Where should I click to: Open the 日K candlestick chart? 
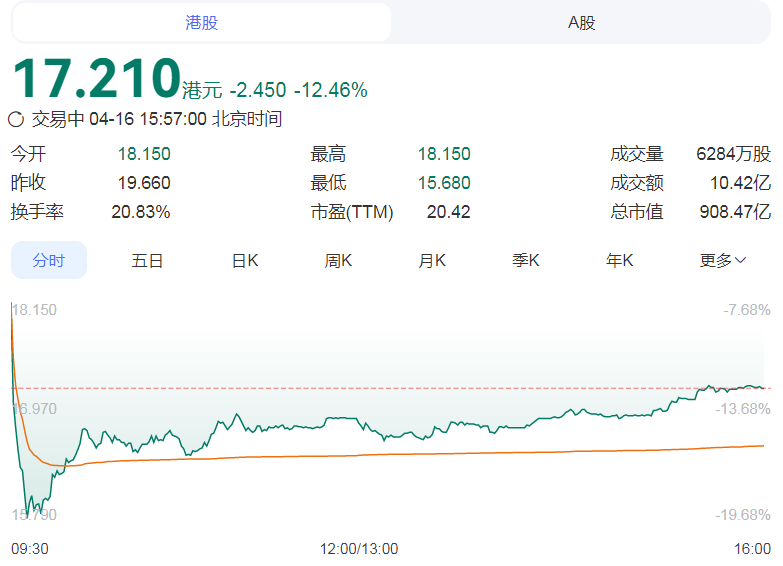(245, 260)
